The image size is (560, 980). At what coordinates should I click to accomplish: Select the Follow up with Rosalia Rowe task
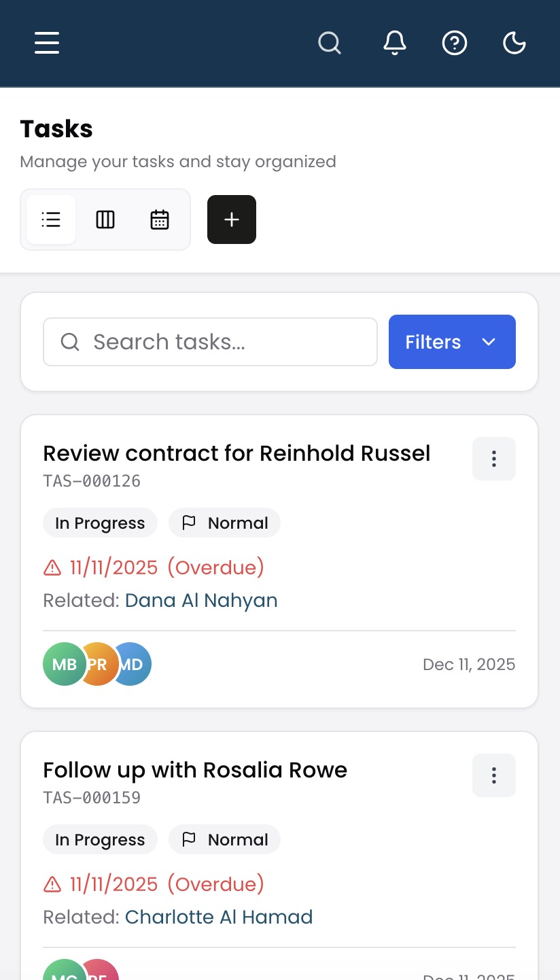(x=195, y=769)
